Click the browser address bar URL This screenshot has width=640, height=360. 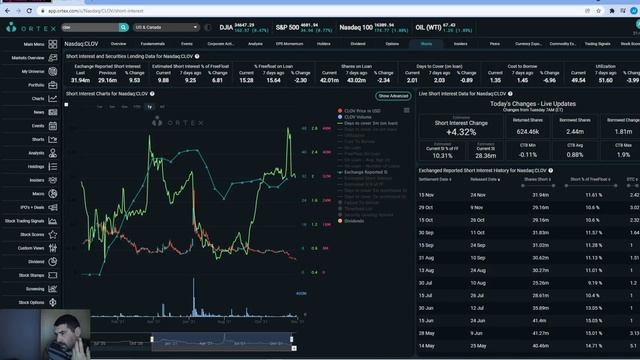[96, 11]
